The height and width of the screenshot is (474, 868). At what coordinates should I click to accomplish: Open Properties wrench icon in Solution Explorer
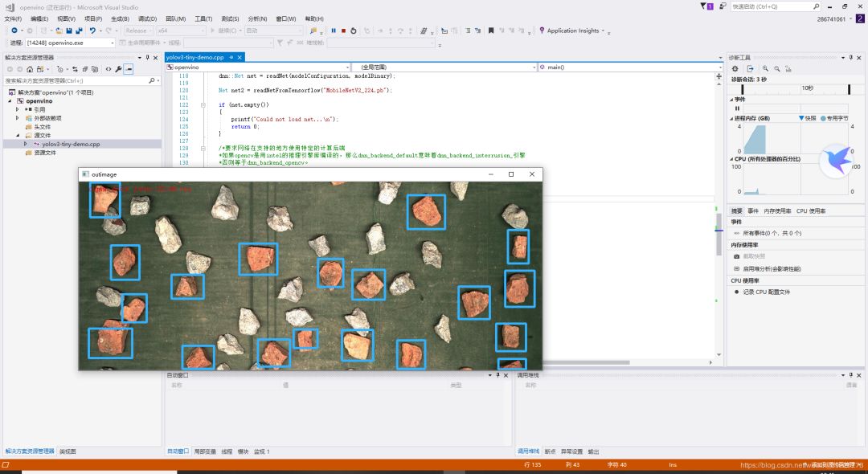coord(118,69)
